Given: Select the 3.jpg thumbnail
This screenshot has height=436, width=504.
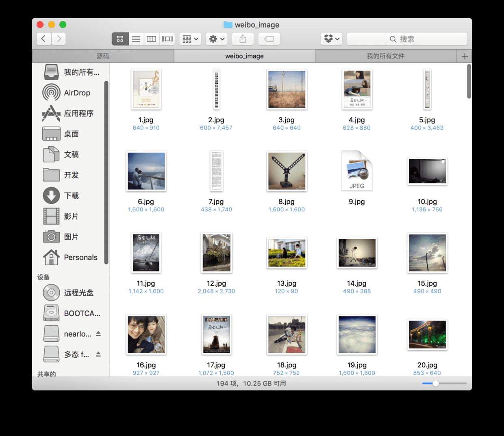Looking at the screenshot, I should (x=287, y=89).
